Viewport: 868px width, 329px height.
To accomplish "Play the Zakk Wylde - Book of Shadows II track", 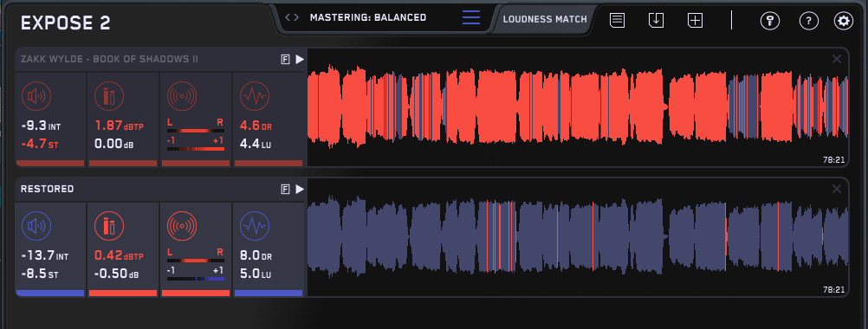I will (x=300, y=60).
